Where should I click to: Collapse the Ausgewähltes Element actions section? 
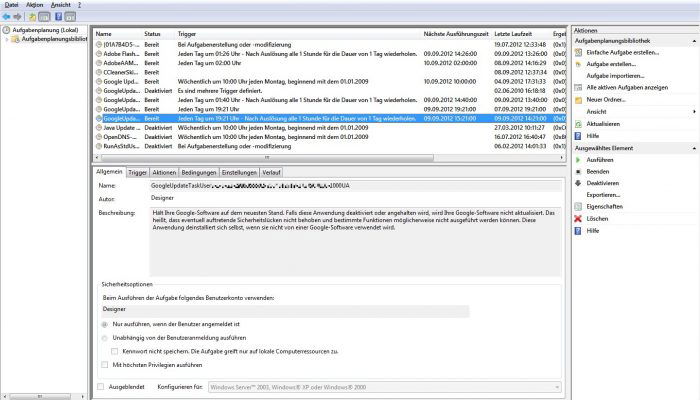click(694, 148)
